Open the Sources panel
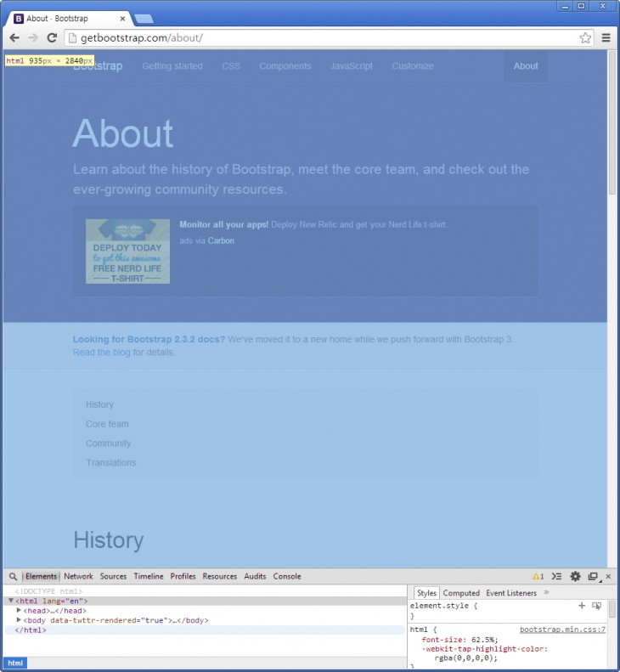This screenshot has height=672, width=620. point(113,577)
